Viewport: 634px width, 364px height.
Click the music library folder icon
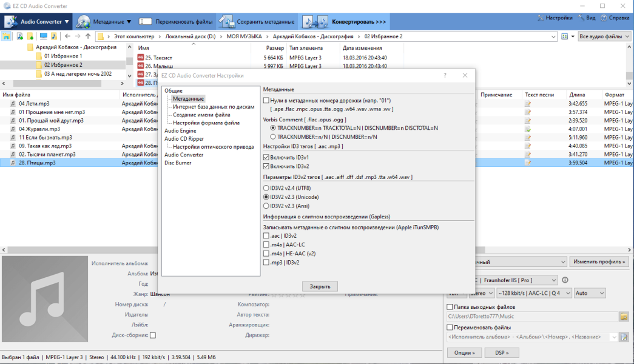click(54, 36)
